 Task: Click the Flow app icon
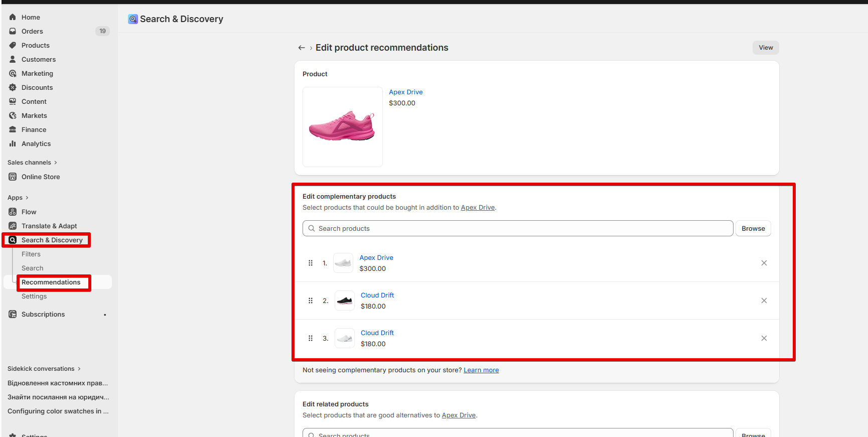tap(13, 212)
